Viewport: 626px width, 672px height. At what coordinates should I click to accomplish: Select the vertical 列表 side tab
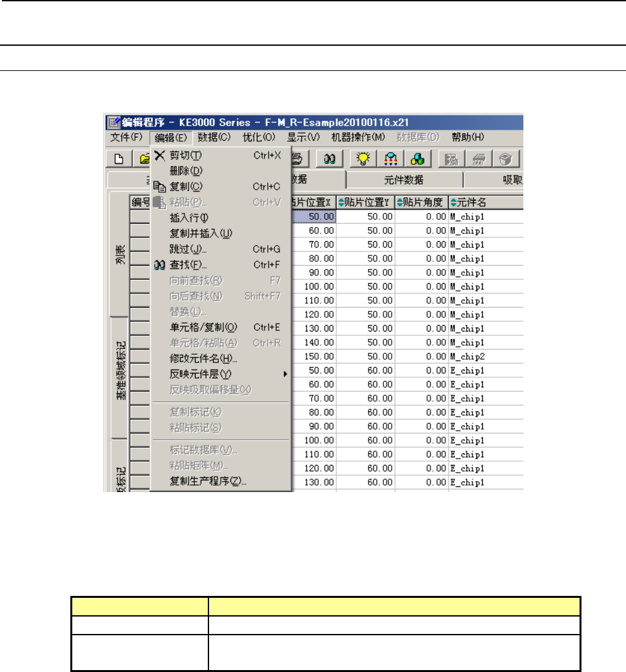pyautogui.click(x=120, y=255)
